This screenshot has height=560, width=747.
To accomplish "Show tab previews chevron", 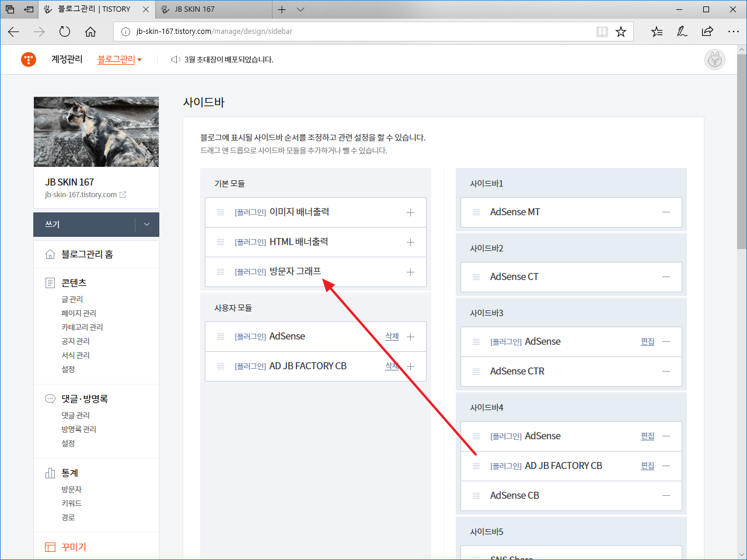I will [x=301, y=9].
